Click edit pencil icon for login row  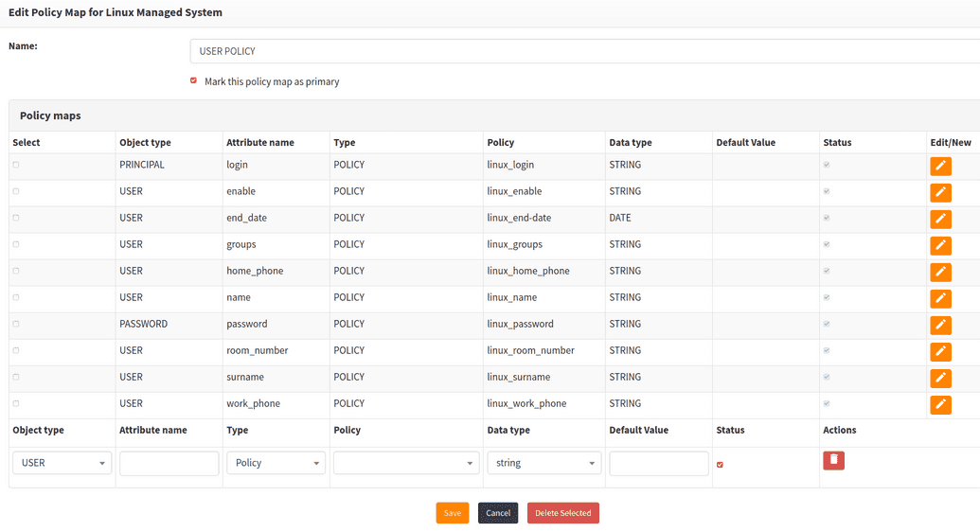[940, 166]
